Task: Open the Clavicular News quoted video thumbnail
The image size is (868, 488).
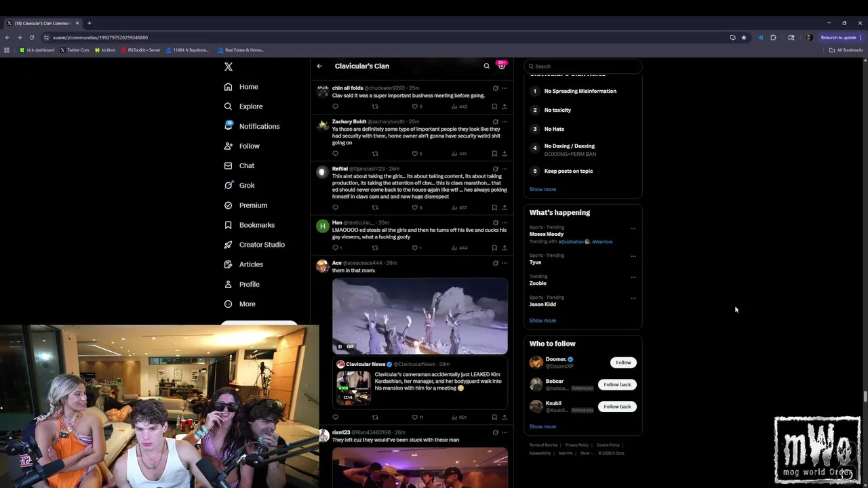Action: click(353, 388)
